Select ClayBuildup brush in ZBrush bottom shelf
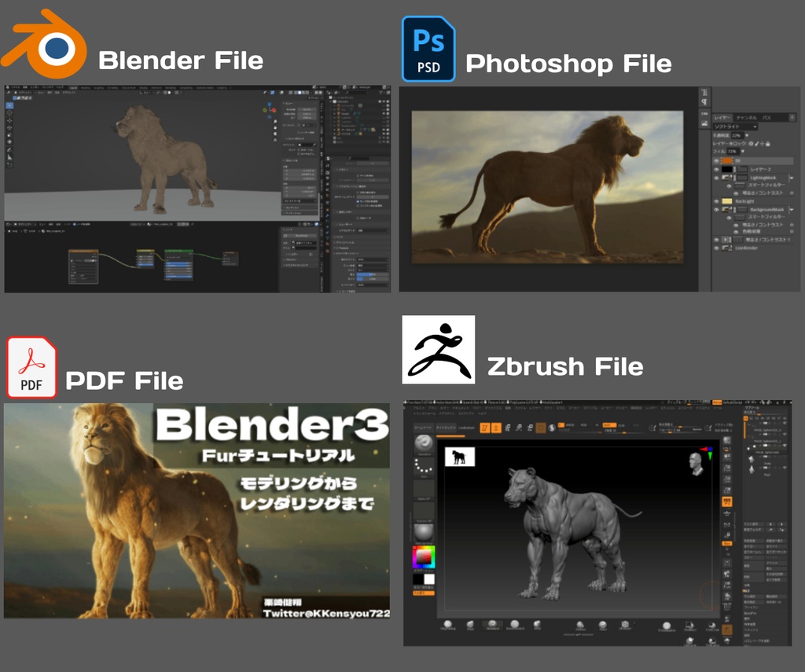 coord(447,626)
